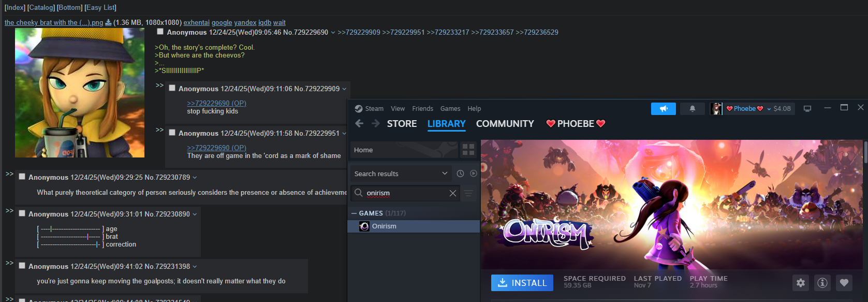
Task: Click the Home button in library sidebar
Action: (x=404, y=150)
